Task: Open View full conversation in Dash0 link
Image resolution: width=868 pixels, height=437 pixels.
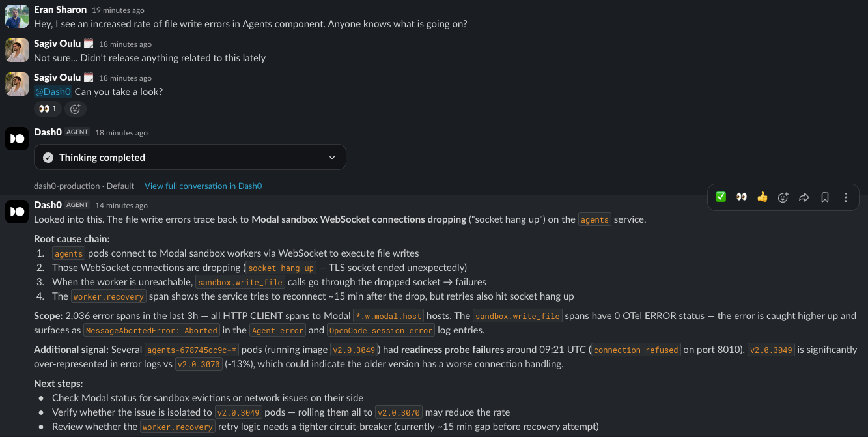Action: coord(203,186)
